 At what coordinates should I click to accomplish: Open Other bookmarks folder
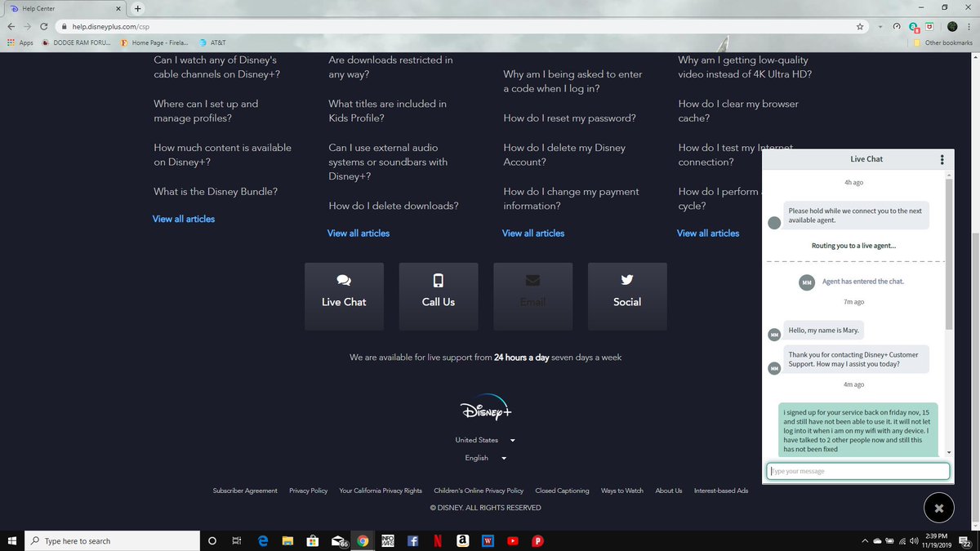pos(943,42)
